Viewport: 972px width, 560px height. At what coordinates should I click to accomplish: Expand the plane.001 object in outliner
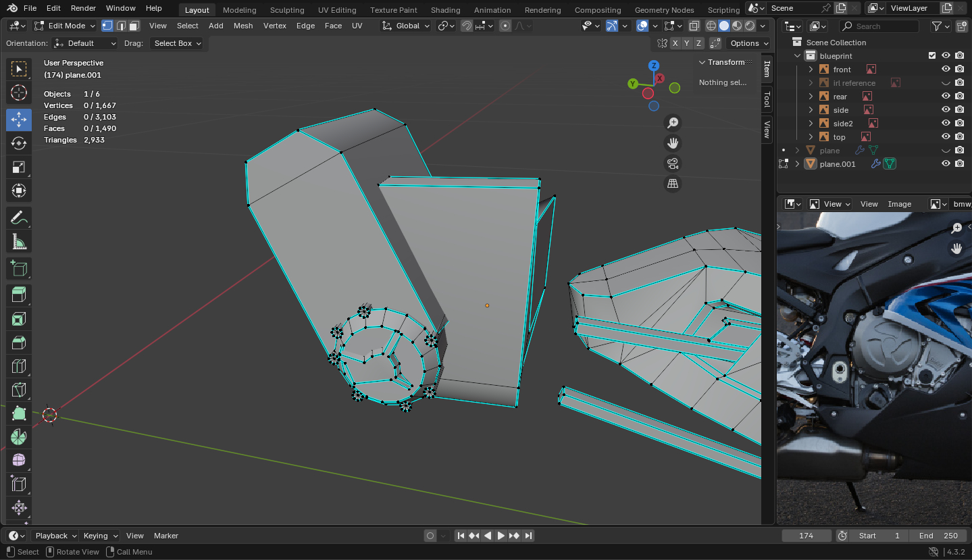(x=798, y=164)
